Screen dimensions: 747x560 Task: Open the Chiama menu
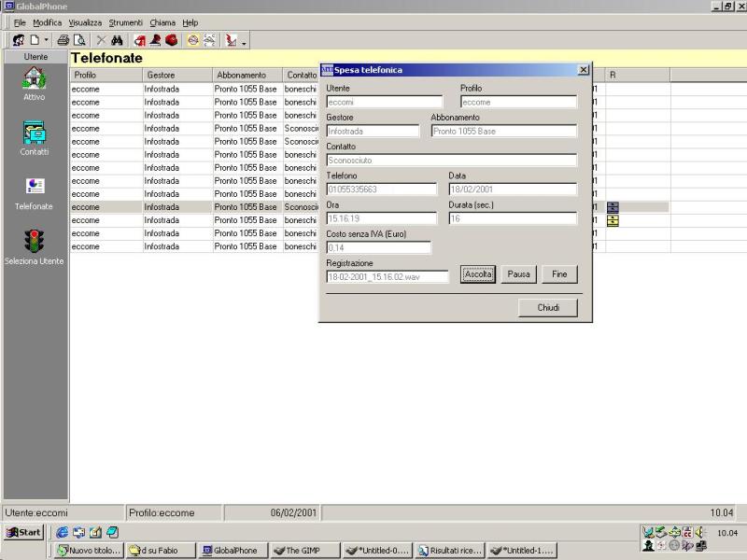click(162, 22)
